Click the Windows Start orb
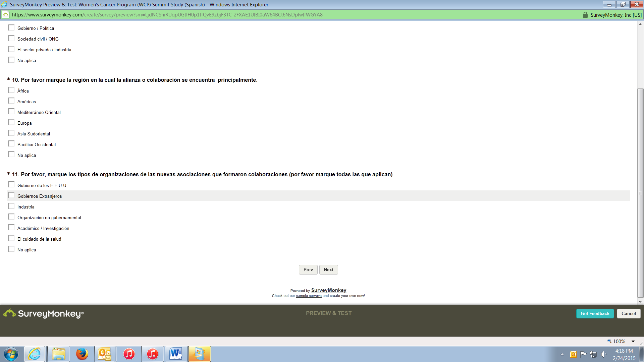This screenshot has height=362, width=644. (11, 354)
